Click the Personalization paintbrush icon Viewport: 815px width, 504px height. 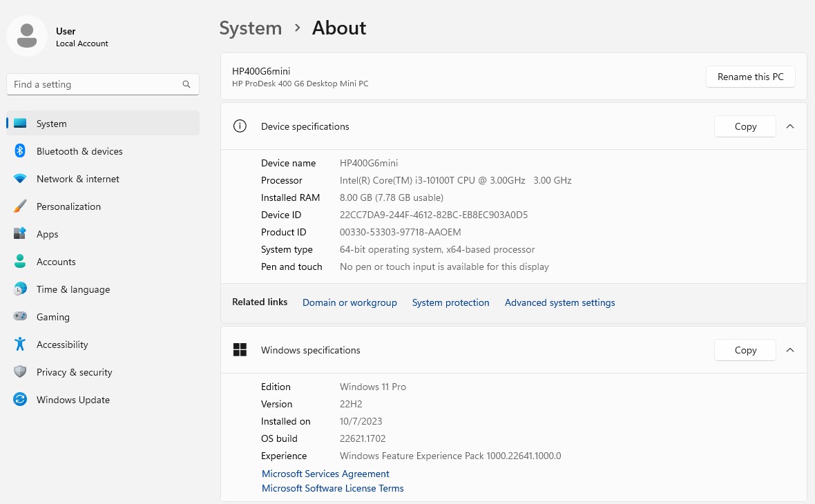click(20, 206)
